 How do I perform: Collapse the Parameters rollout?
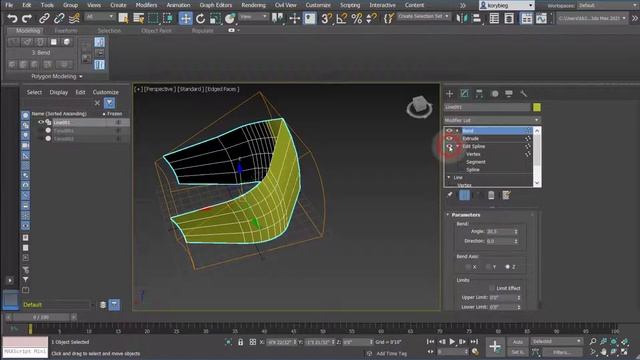[448, 215]
